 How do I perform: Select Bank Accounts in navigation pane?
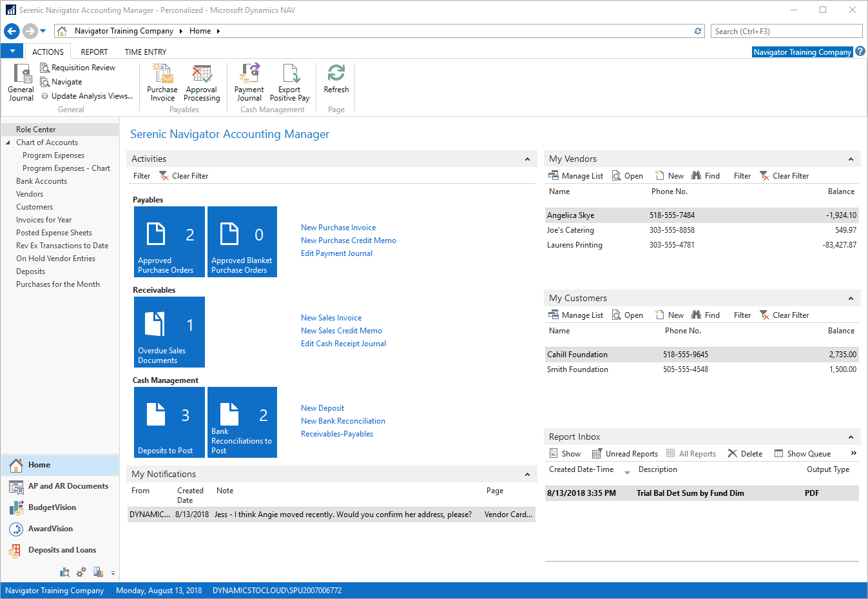coord(41,181)
